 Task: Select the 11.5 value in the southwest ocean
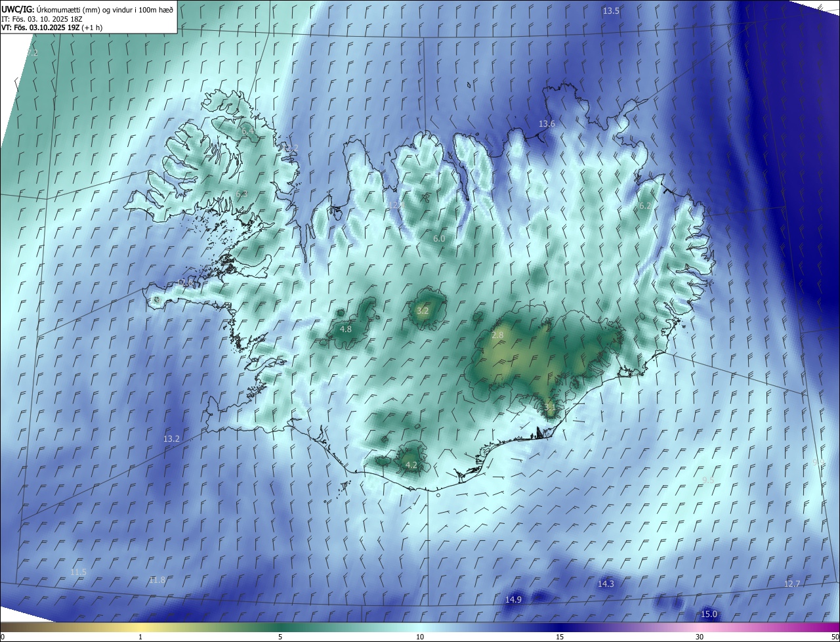click(x=78, y=573)
